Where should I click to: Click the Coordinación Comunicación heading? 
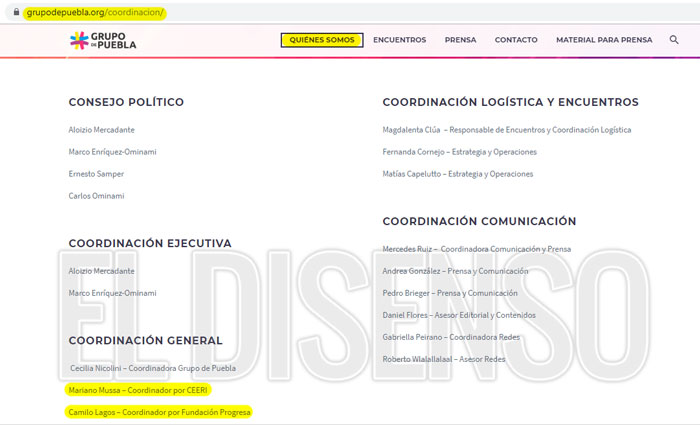point(479,221)
